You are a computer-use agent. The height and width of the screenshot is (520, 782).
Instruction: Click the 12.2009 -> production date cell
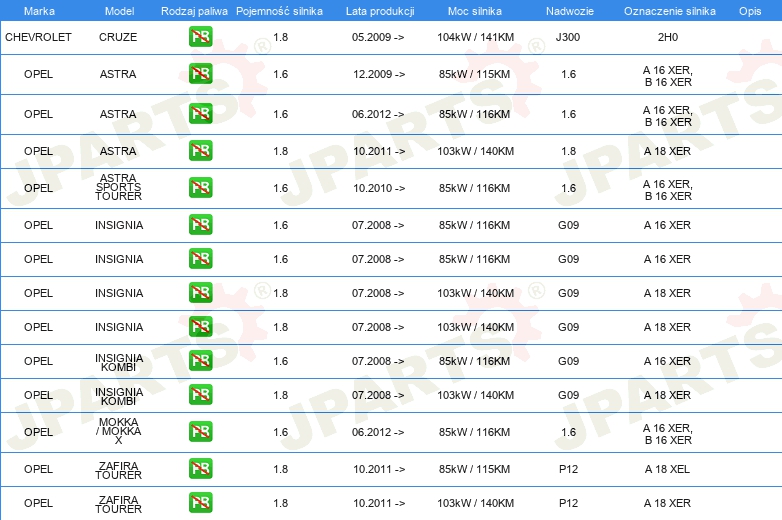[x=379, y=74]
